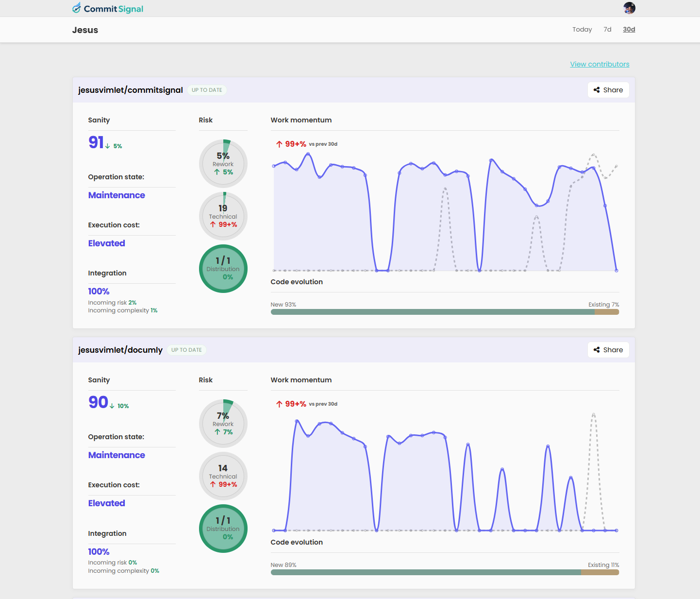
Task: Click the 5% Rework risk gauge
Action: pyautogui.click(x=223, y=164)
